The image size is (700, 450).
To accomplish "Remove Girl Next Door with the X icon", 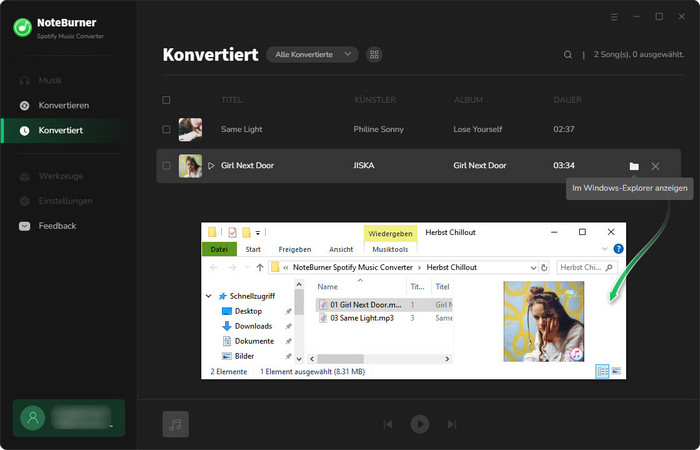I will pyautogui.click(x=655, y=166).
